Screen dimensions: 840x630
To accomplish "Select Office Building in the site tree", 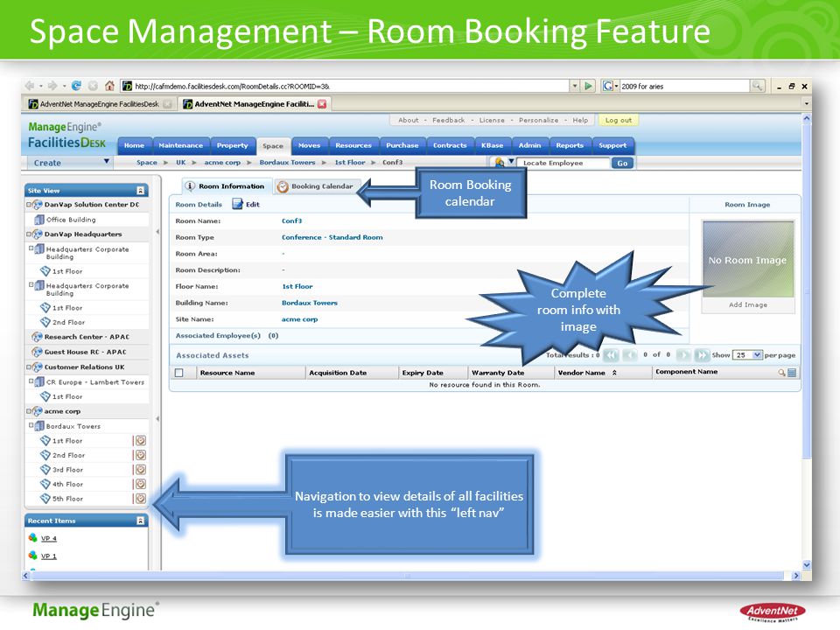I will [71, 220].
